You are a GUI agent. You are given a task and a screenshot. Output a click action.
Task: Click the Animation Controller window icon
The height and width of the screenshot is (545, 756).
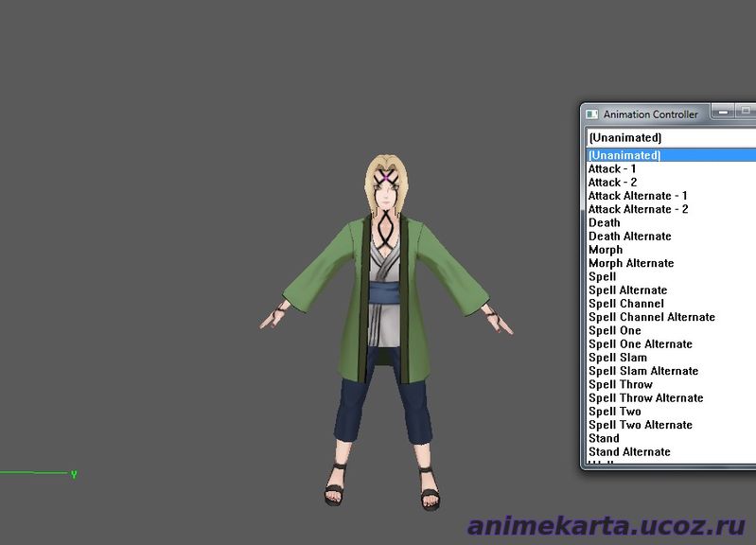[x=591, y=114]
